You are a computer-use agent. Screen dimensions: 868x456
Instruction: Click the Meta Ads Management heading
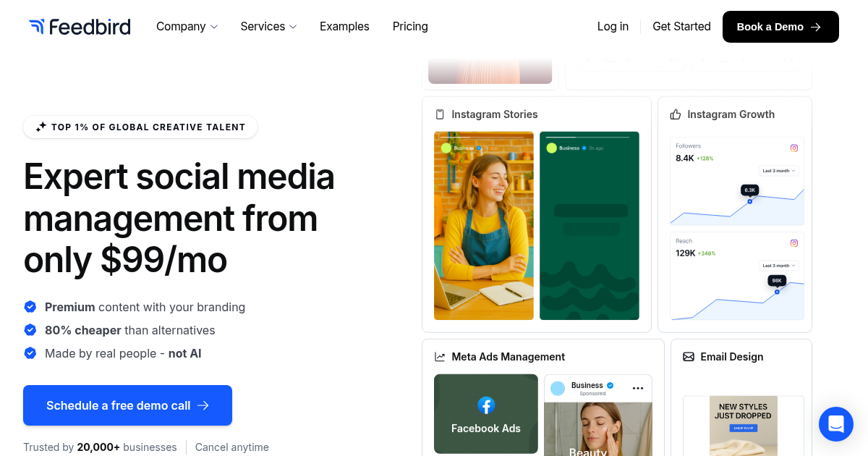[x=509, y=357]
